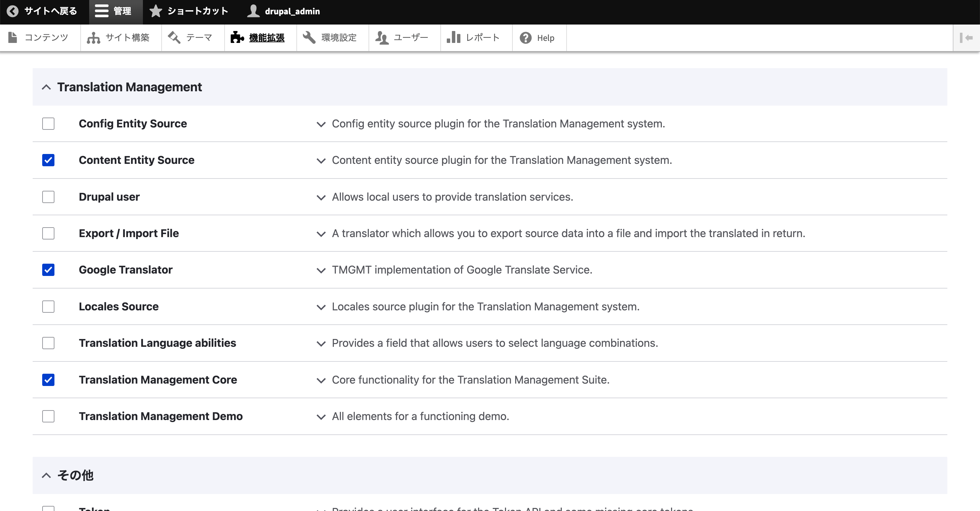Enable the Locales Source checkbox

pyautogui.click(x=48, y=306)
